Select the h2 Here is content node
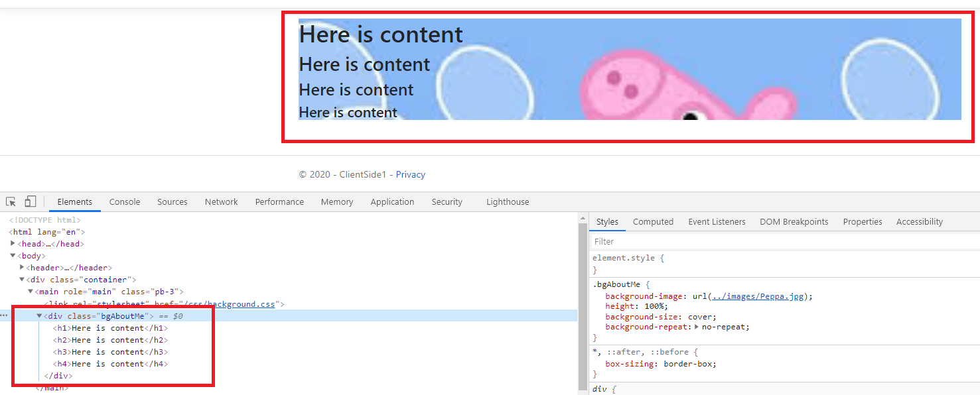 tap(110, 340)
